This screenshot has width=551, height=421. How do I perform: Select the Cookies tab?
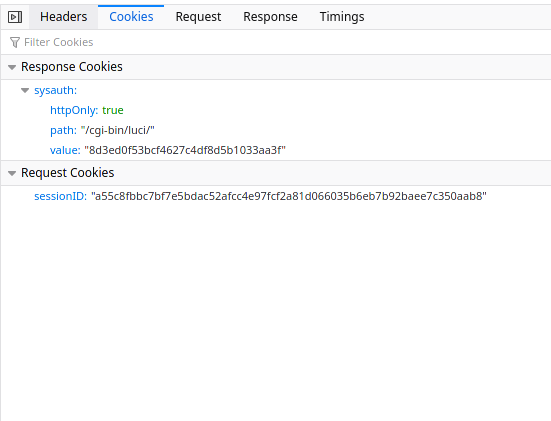131,17
